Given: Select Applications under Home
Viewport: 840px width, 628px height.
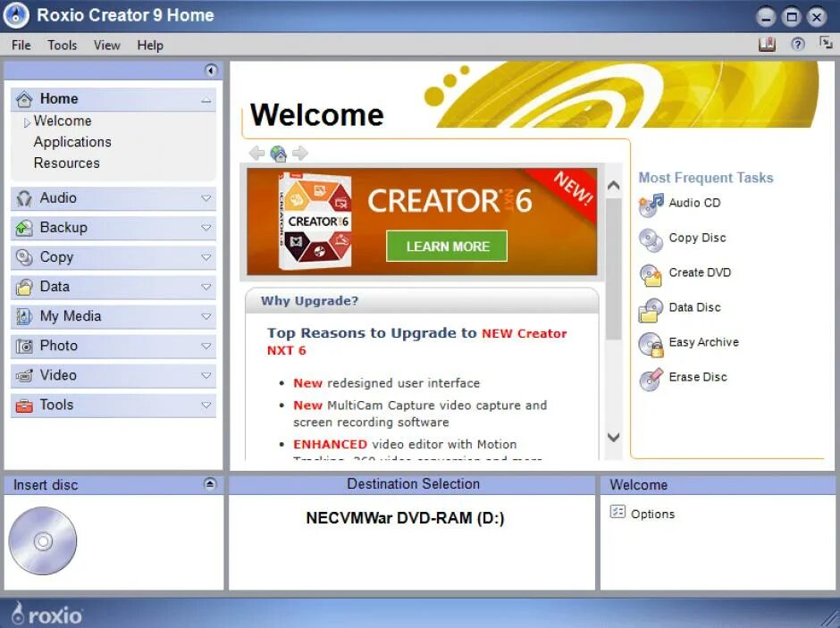Looking at the screenshot, I should click(72, 142).
